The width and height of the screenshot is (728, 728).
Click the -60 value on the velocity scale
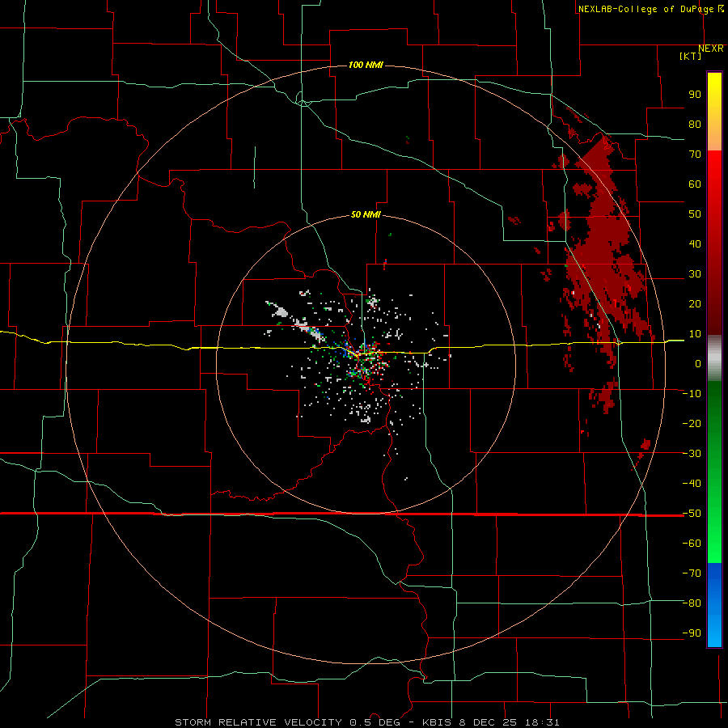click(692, 544)
